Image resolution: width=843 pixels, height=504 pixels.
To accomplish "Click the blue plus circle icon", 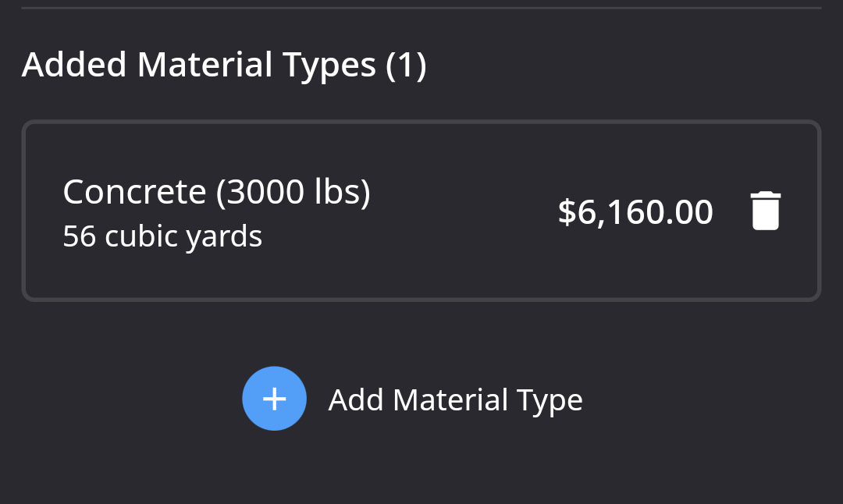I will (274, 399).
